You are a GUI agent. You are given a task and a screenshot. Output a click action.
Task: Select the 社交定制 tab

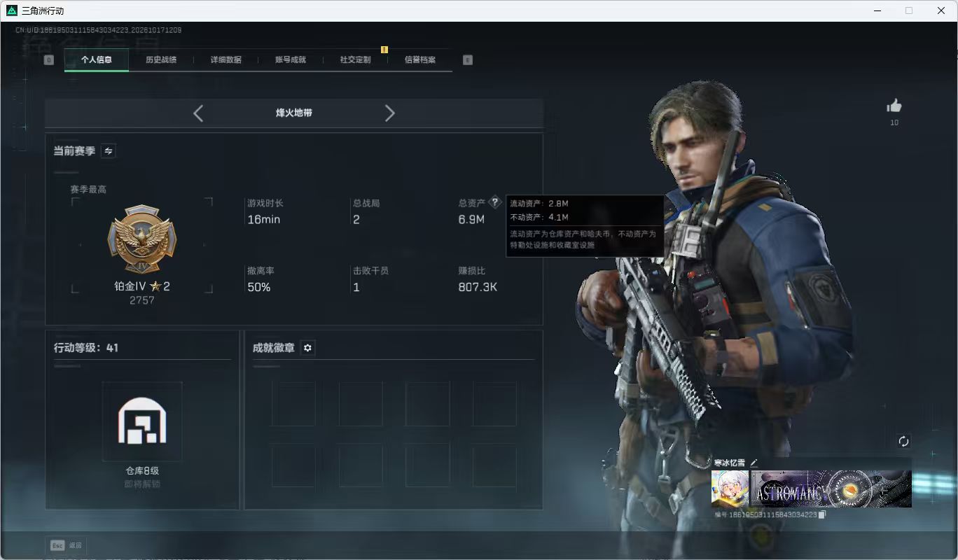tap(355, 60)
